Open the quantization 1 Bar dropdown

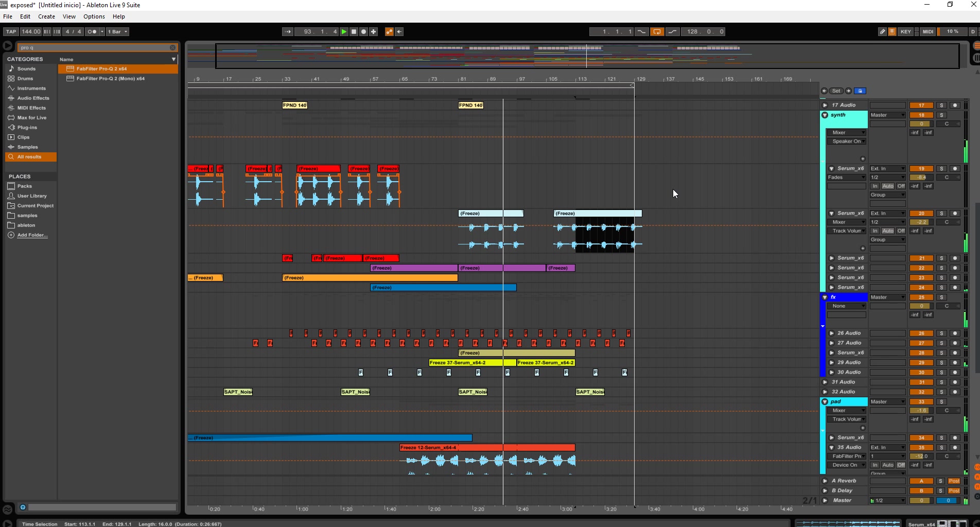point(118,32)
